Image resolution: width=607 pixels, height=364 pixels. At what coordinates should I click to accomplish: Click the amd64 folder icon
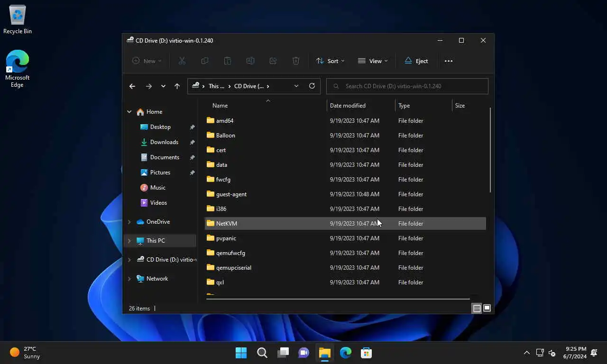pyautogui.click(x=211, y=120)
